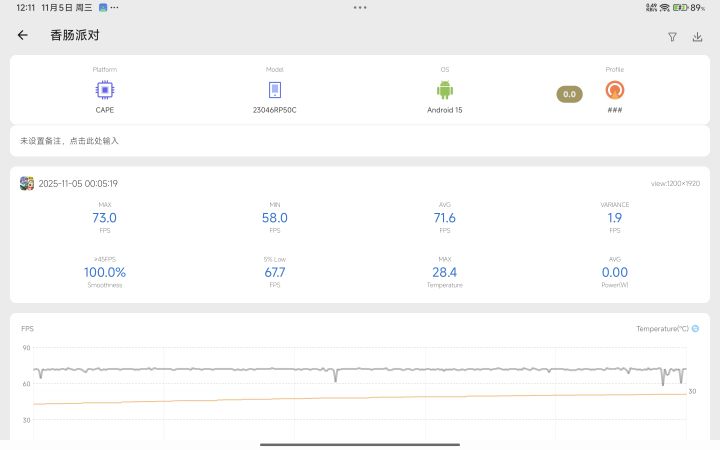Go back using the arrow icon
The image size is (720, 450).
click(22, 35)
